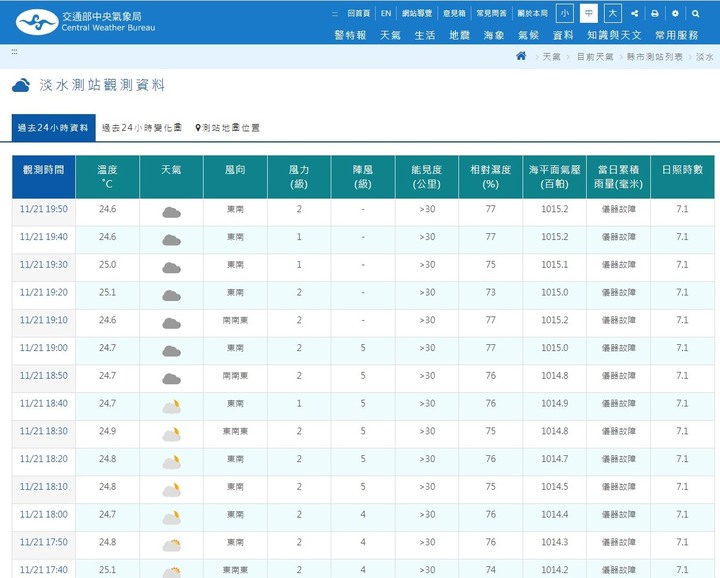
Task: Click the Central Weather Bureau logo
Action: click(85, 22)
